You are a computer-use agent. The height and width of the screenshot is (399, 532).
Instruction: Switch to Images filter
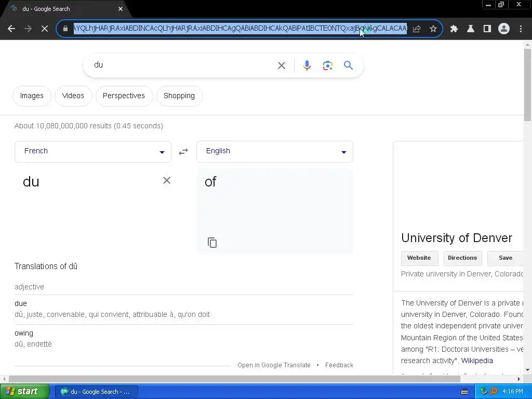[x=32, y=96]
